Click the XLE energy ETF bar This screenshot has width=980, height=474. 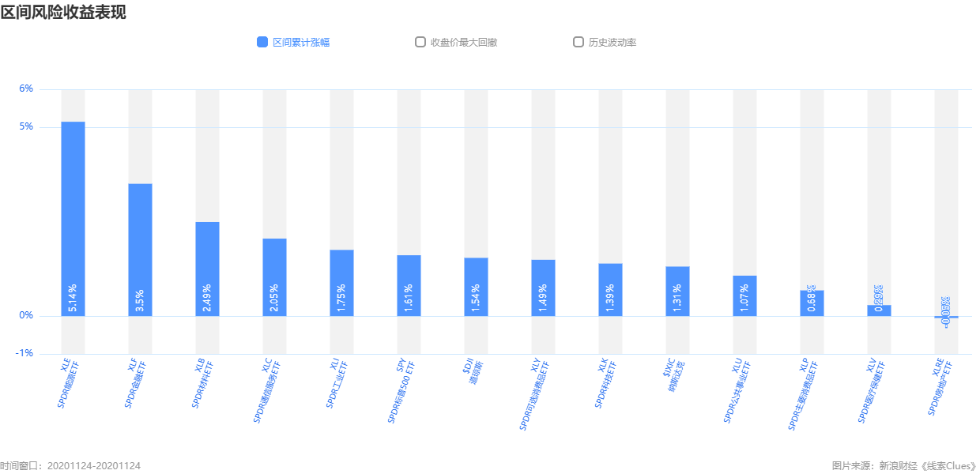coord(73,219)
